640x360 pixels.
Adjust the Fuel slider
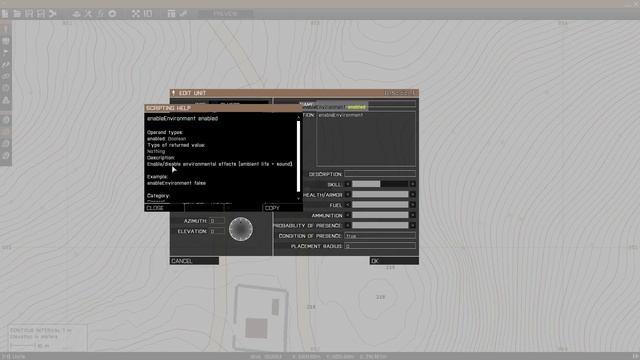pos(380,204)
